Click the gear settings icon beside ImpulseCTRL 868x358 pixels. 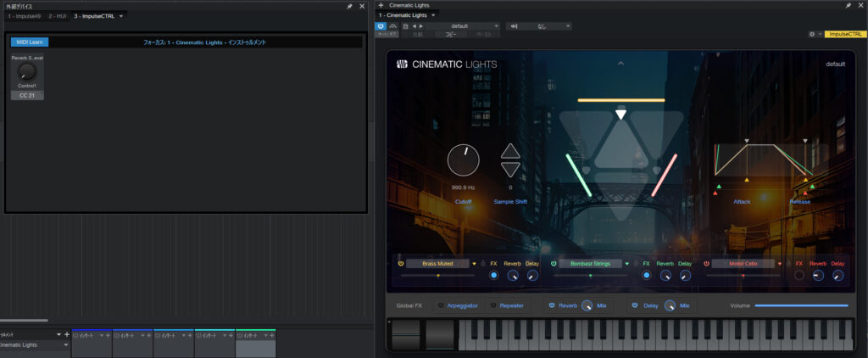812,35
